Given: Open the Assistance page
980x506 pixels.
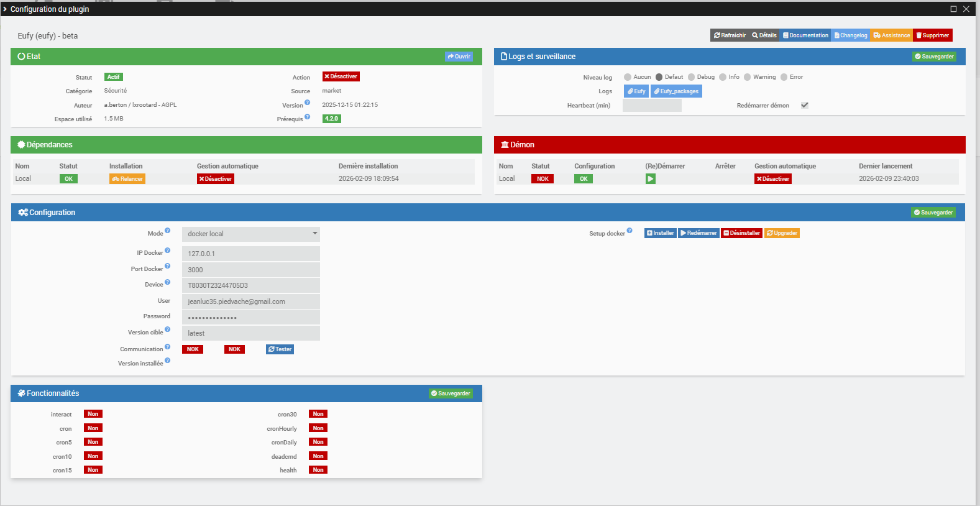Looking at the screenshot, I should coord(892,35).
